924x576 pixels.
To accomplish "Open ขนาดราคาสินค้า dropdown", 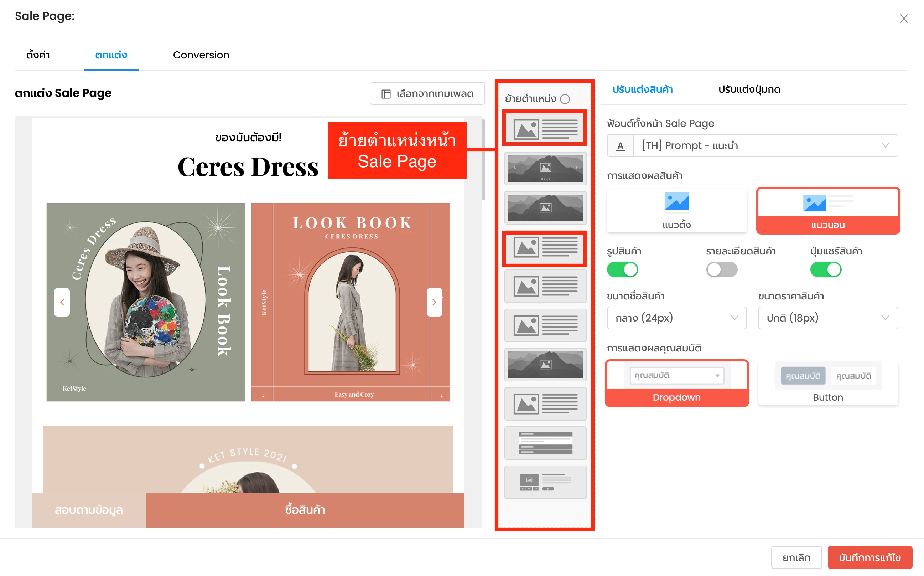I will coord(828,318).
